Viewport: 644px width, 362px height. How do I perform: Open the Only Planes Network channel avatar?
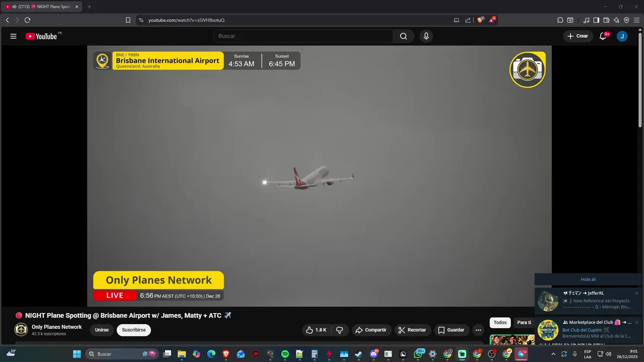21,330
